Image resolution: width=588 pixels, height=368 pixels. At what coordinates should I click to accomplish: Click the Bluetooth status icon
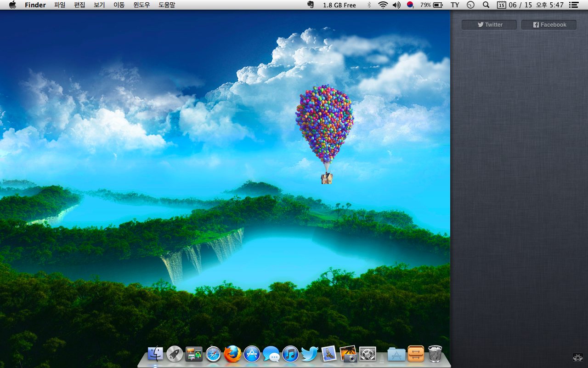(x=369, y=5)
